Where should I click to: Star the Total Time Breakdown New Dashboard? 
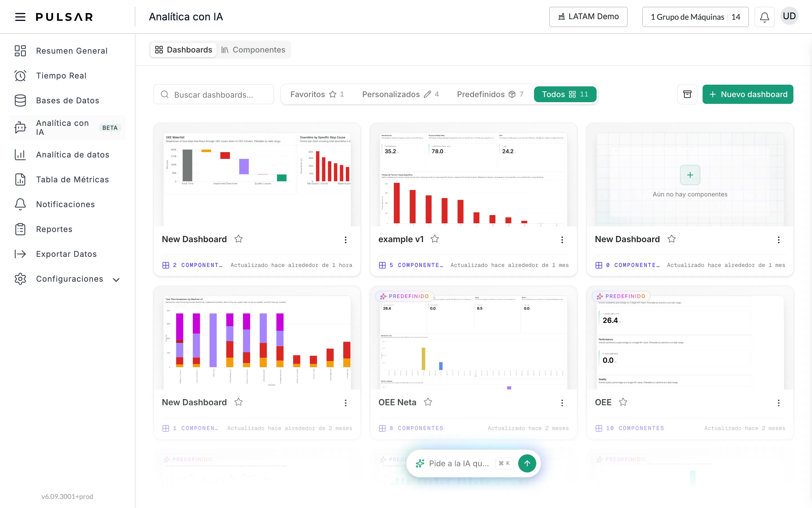coord(239,402)
